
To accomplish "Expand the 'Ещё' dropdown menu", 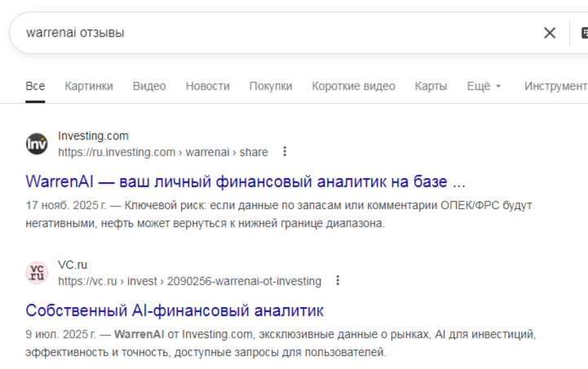I will tap(484, 86).
